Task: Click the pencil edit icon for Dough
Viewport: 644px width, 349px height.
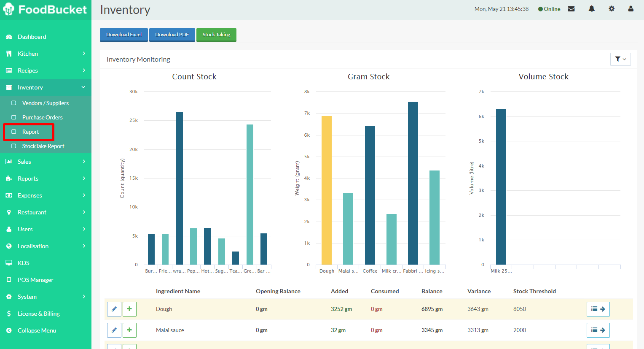Action: pyautogui.click(x=114, y=309)
